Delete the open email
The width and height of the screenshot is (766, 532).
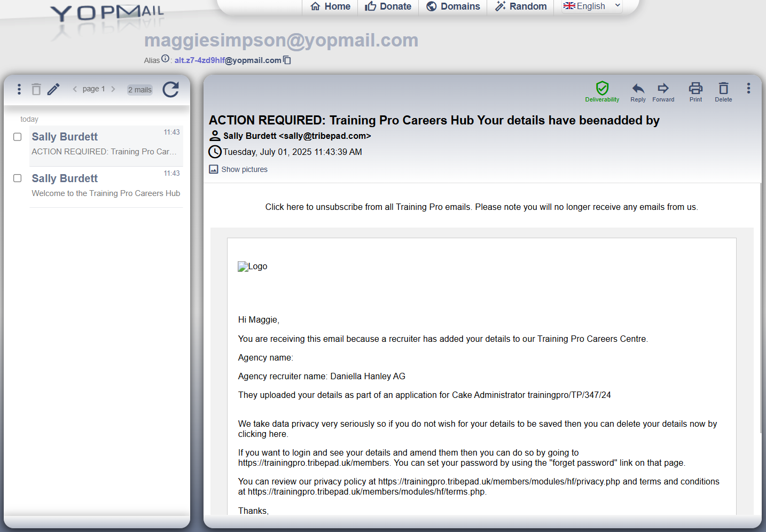pos(723,91)
